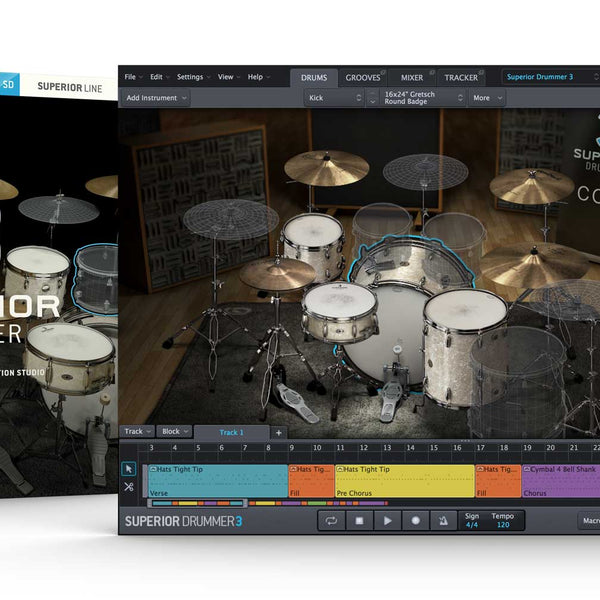600x600 pixels.
Task: Select the wireframe floor tom bottom right
Action: [x=517, y=383]
